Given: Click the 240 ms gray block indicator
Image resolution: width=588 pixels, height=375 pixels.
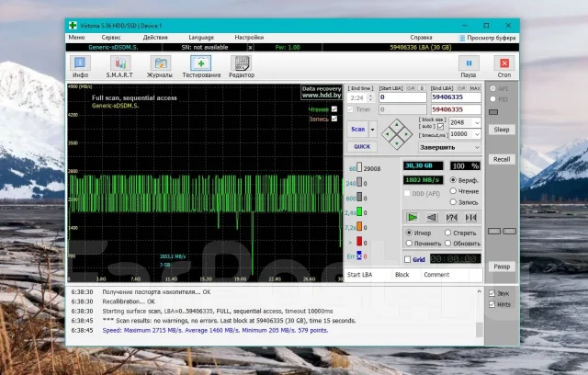Looking at the screenshot, I should click(359, 183).
